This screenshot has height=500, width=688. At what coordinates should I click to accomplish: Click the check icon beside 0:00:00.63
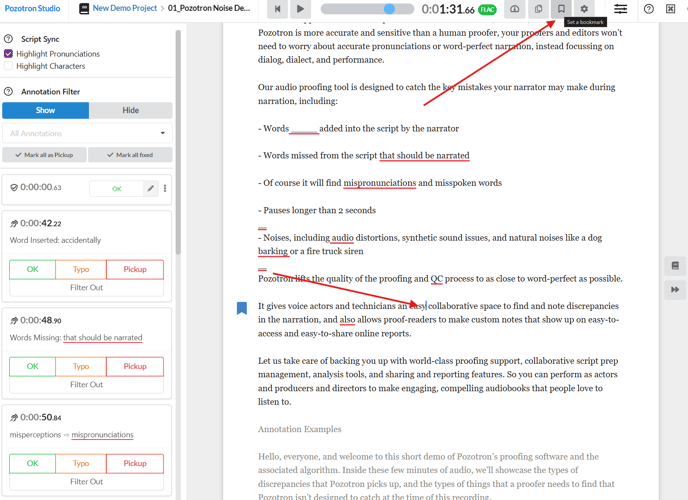point(14,188)
